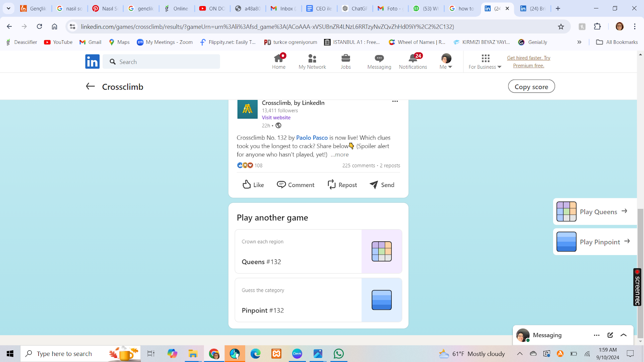Viewport: 644px width, 362px height.
Task: Open the 225 comments link
Action: pyautogui.click(x=359, y=165)
